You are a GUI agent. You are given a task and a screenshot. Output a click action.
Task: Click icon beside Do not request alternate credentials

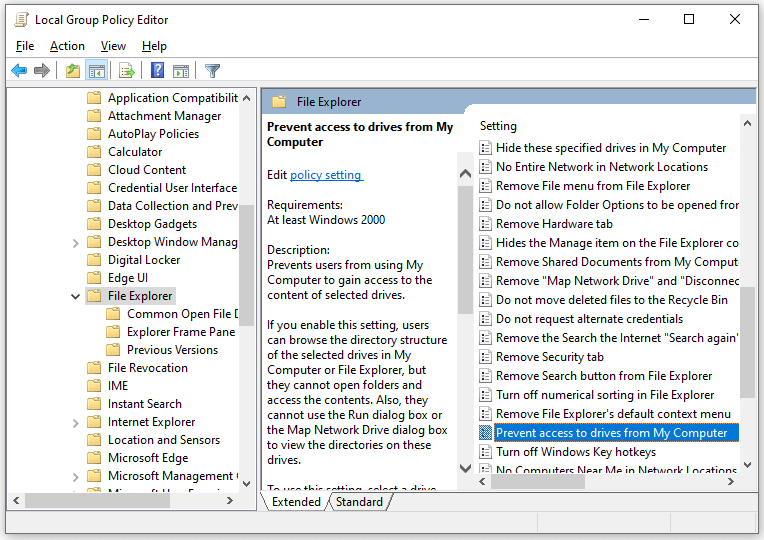point(485,319)
